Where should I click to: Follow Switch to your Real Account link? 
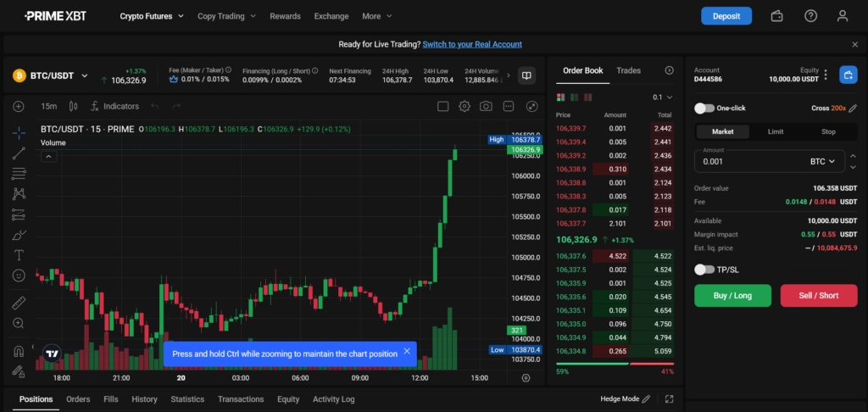click(x=472, y=44)
